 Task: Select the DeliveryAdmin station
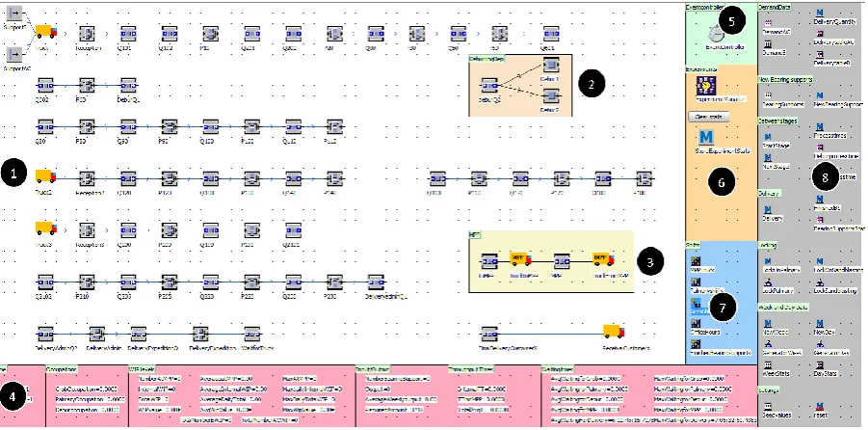(x=97, y=334)
